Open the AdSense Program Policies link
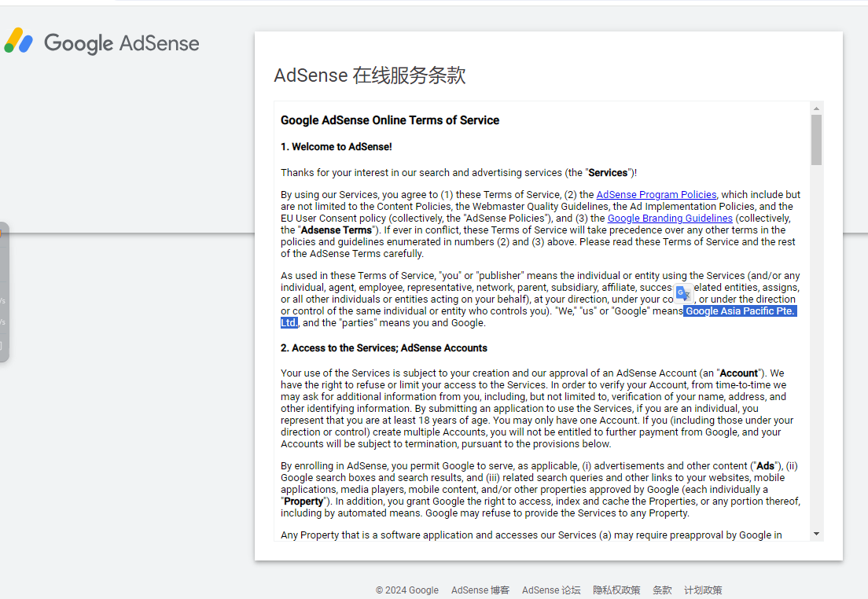This screenshot has height=599, width=868. tap(656, 195)
